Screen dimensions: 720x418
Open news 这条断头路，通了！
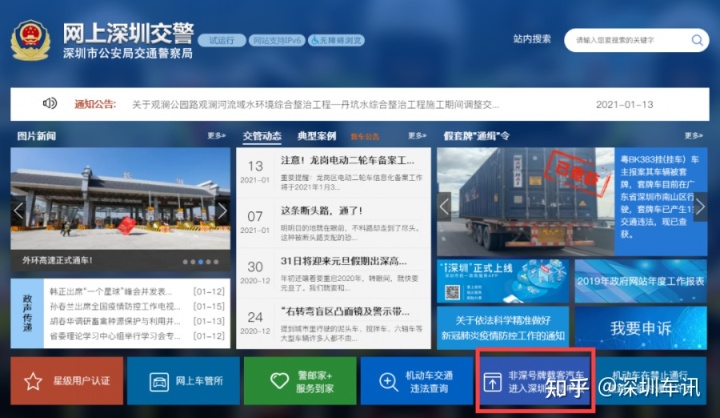click(321, 211)
